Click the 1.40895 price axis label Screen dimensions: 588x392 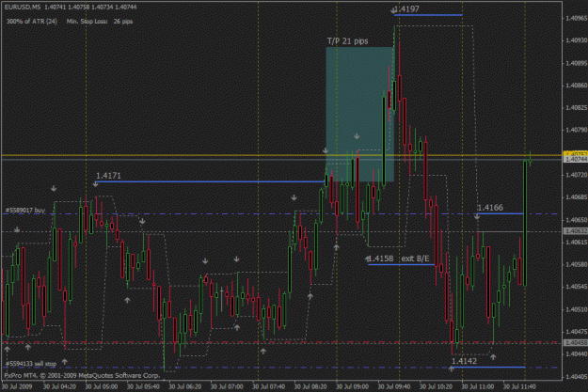pos(577,63)
